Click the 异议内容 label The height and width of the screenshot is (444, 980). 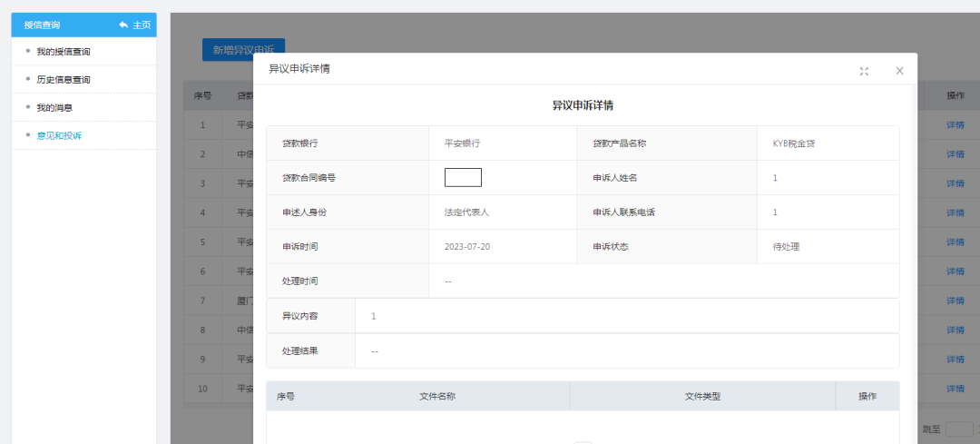[300, 316]
